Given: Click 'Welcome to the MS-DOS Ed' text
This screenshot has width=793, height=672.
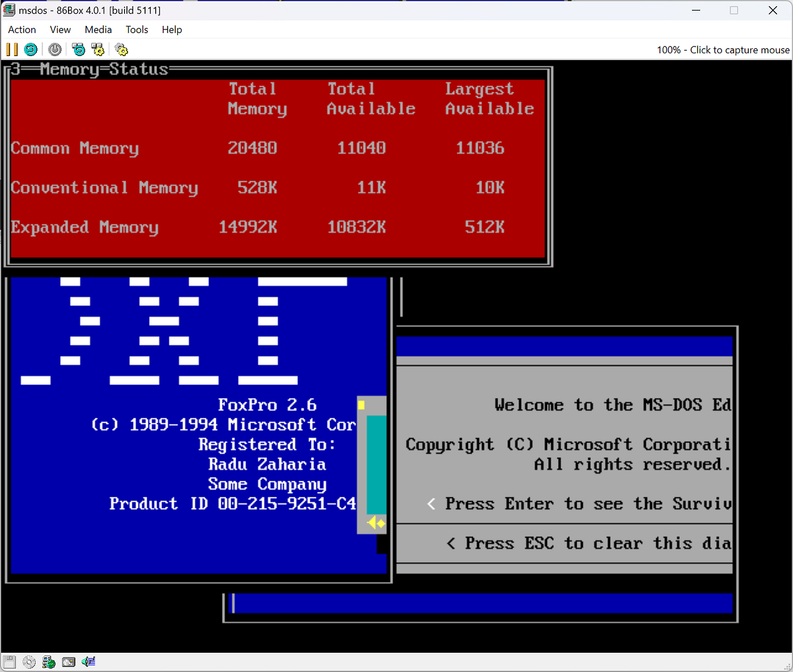Looking at the screenshot, I should coord(613,405).
